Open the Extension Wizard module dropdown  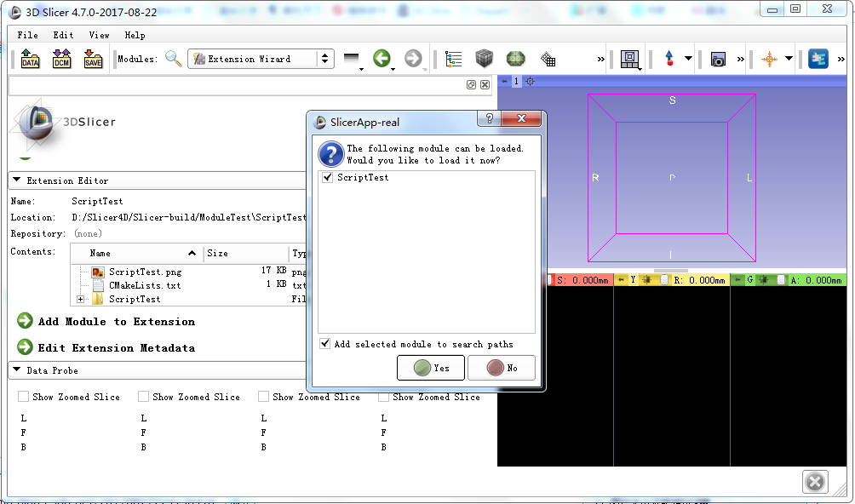[x=261, y=59]
